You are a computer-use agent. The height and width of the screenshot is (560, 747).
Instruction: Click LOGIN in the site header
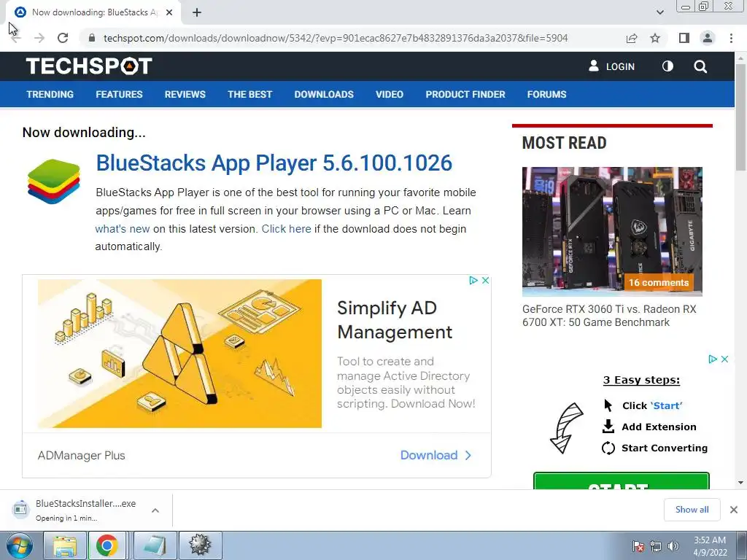click(612, 66)
